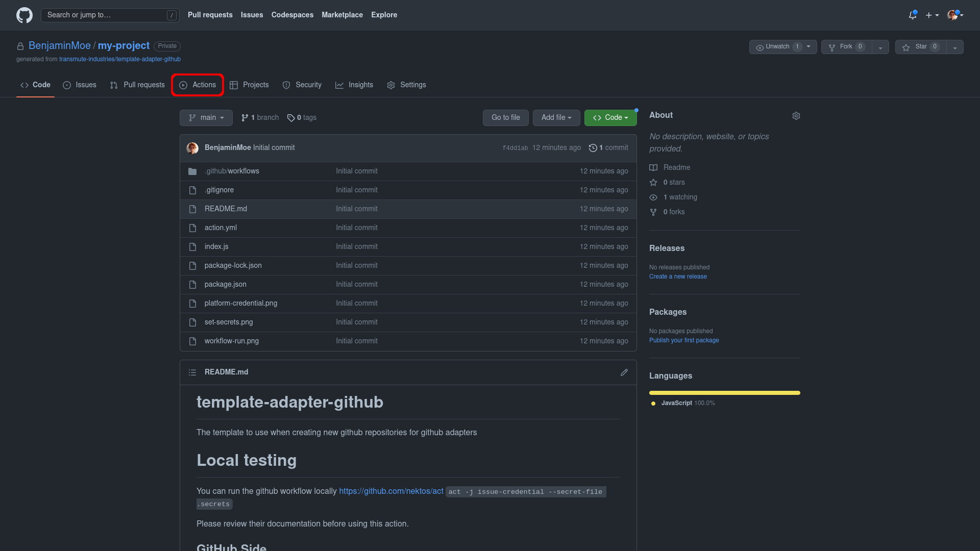
Task: Star the my-project repository
Action: pyautogui.click(x=921, y=47)
